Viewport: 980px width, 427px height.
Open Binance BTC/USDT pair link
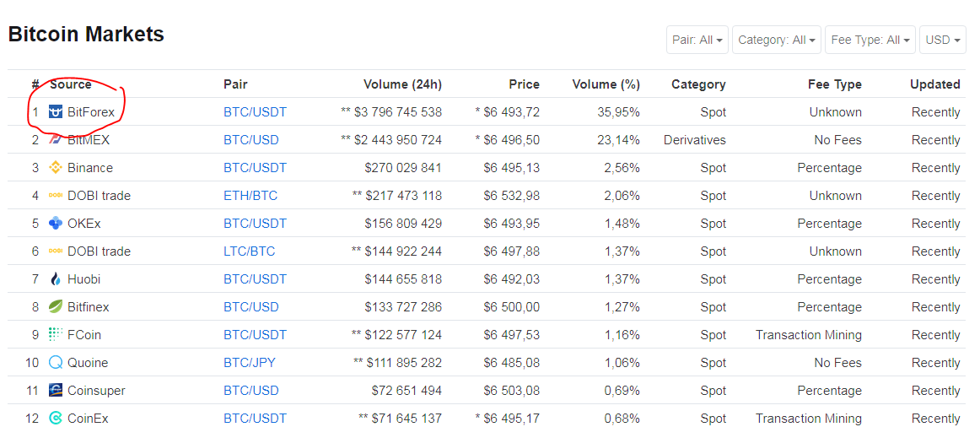[255, 168]
